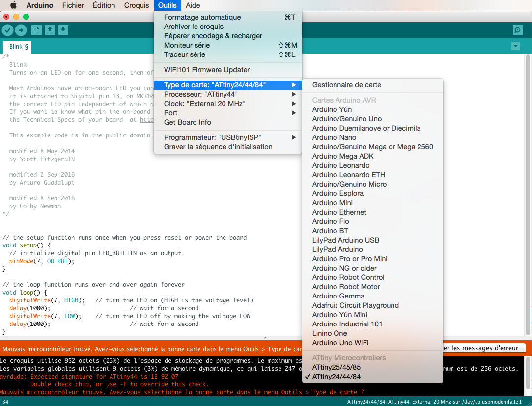Select Arduino Robot Control board
The height and width of the screenshot is (406, 532).
[x=372, y=277]
